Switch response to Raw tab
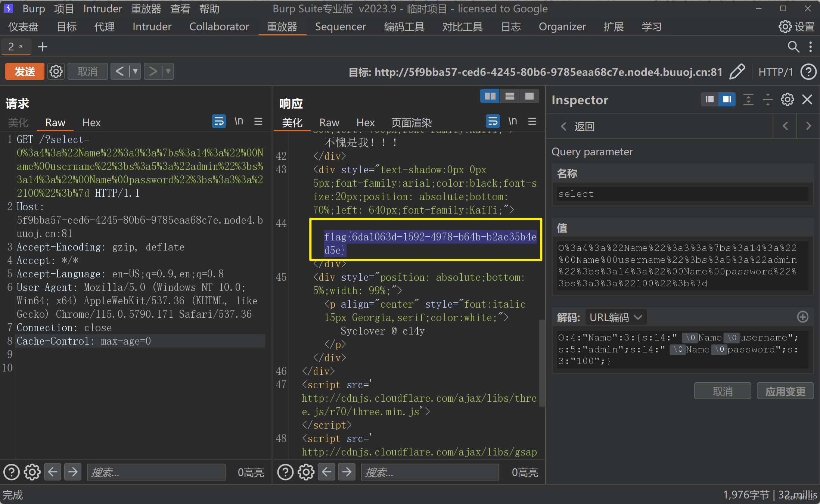820x504 pixels. [329, 122]
